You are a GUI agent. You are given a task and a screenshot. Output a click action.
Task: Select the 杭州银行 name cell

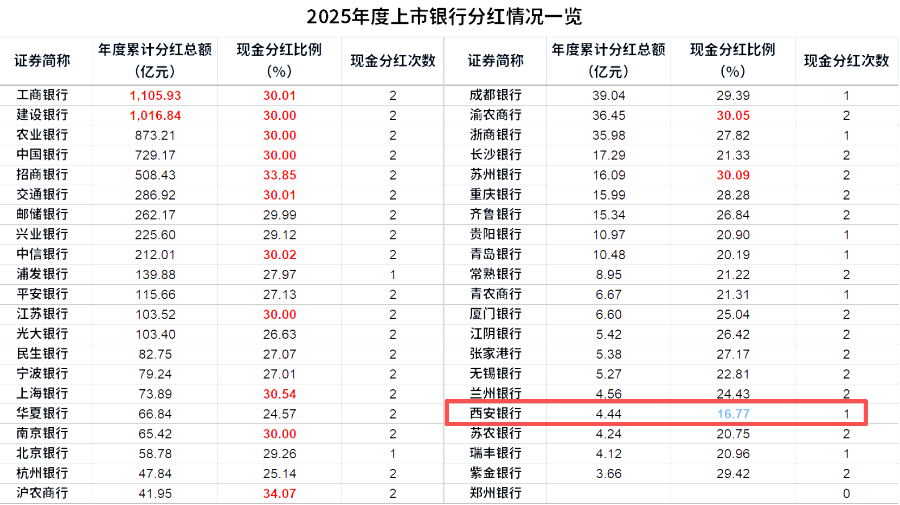pyautogui.click(x=42, y=473)
